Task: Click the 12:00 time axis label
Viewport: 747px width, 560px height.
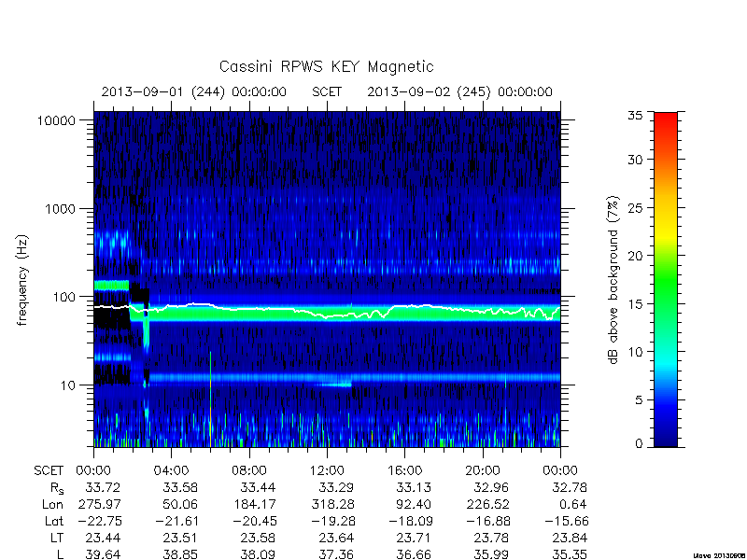Action: (327, 471)
